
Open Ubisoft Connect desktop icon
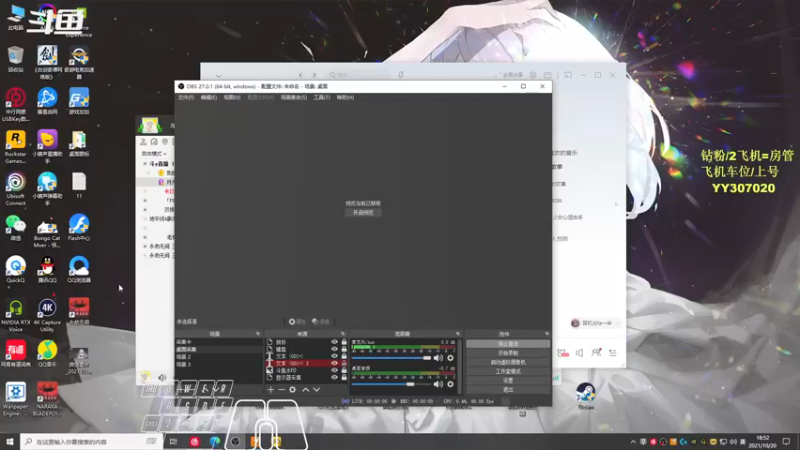(x=15, y=189)
